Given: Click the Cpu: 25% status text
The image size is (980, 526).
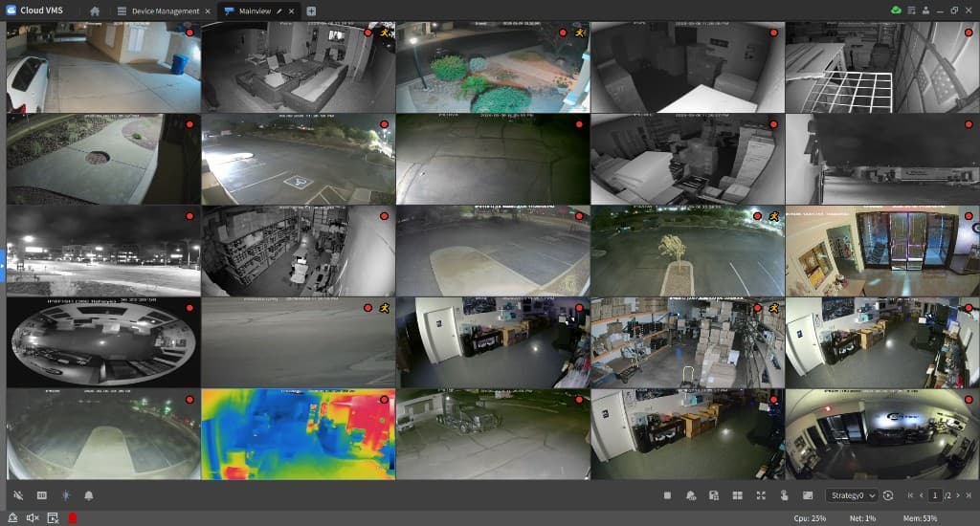Looking at the screenshot, I should 810,518.
